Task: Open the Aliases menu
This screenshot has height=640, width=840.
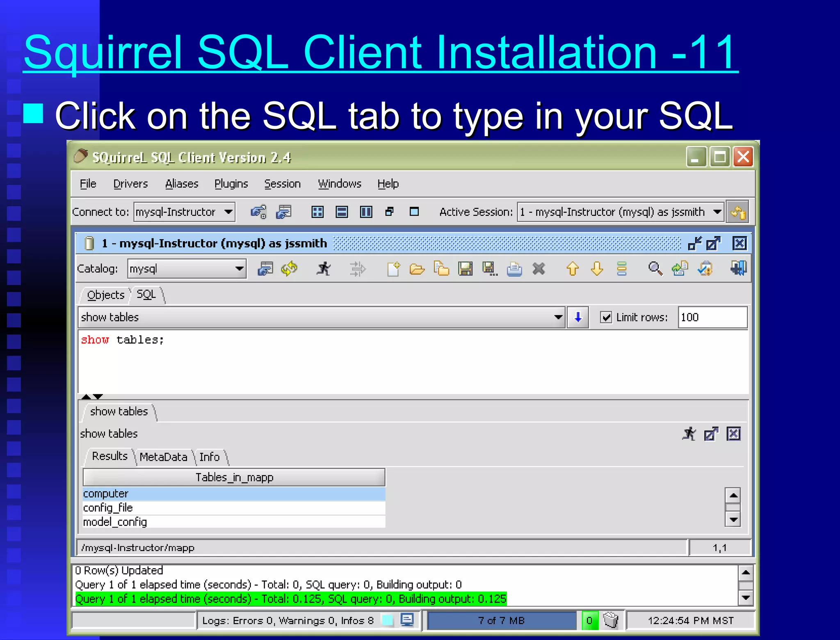Action: click(182, 184)
